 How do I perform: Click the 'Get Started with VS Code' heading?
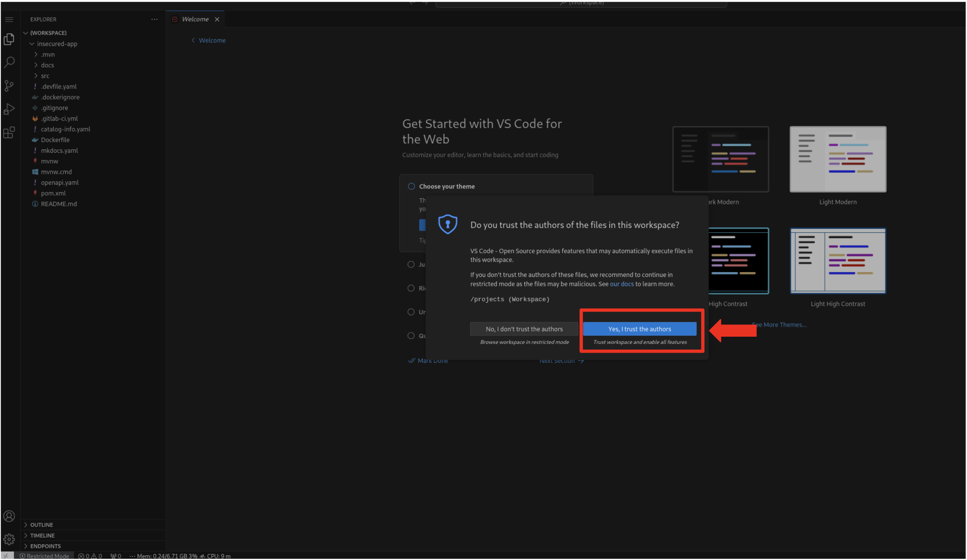pyautogui.click(x=482, y=131)
